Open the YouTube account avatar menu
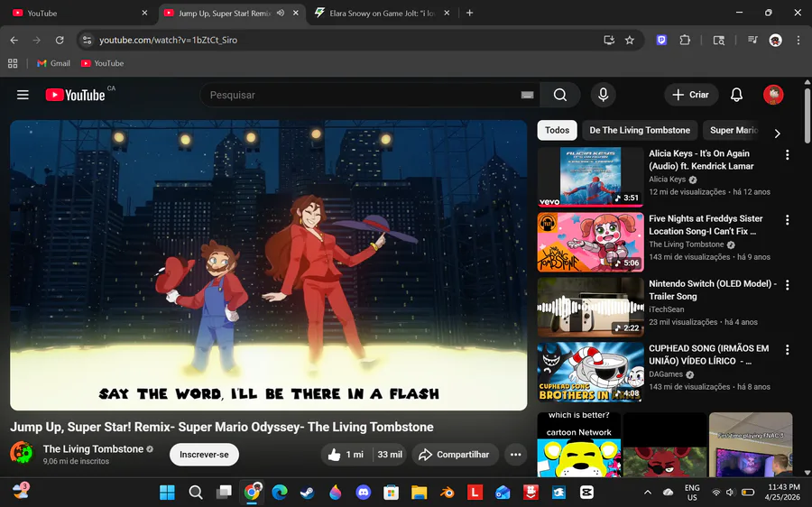The width and height of the screenshot is (812, 507). (x=773, y=95)
